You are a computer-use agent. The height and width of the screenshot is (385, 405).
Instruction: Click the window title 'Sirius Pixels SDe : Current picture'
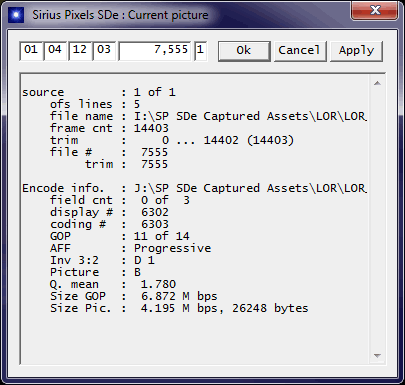120,15
